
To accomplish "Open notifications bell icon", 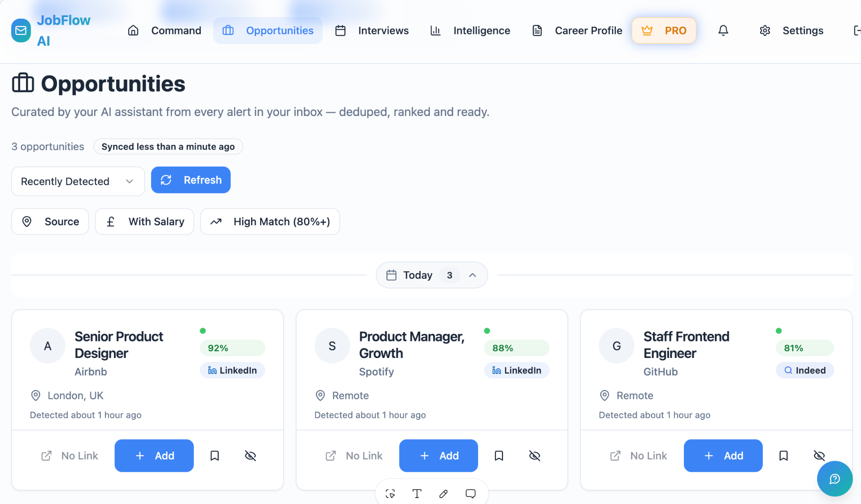I will (x=723, y=30).
